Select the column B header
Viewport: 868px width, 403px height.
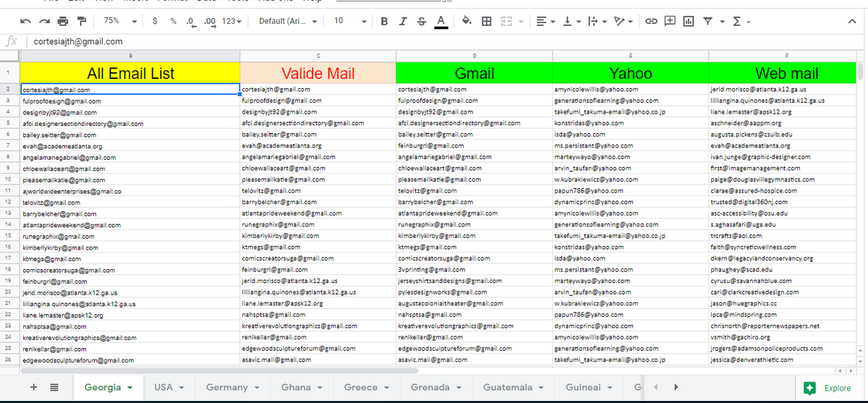point(130,54)
